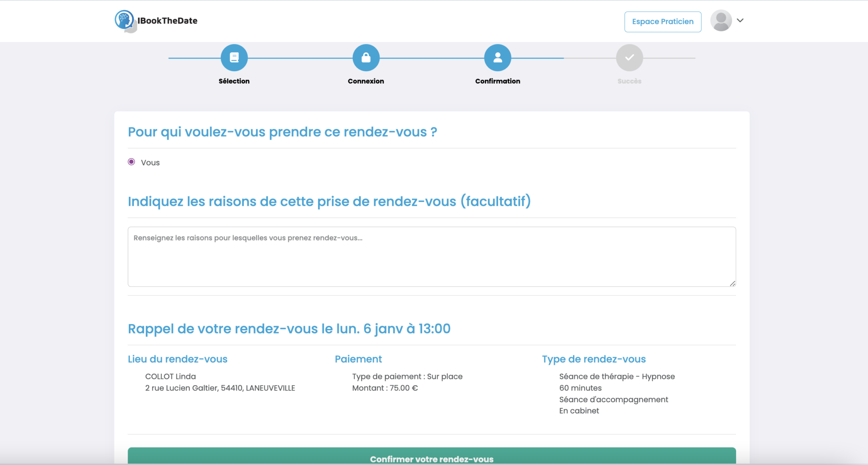
Task: Select the Sélection step book icon
Action: coord(234,57)
